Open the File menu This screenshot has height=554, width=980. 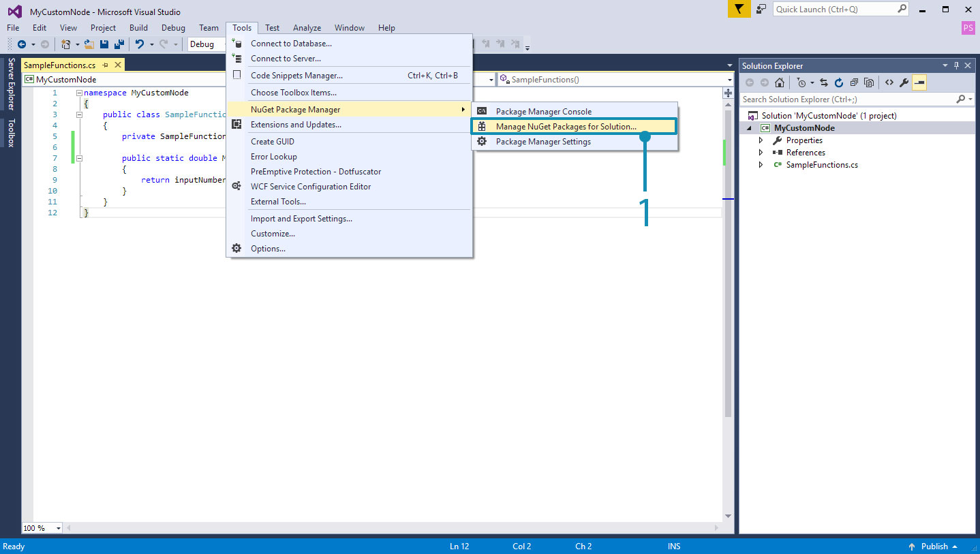click(x=13, y=28)
